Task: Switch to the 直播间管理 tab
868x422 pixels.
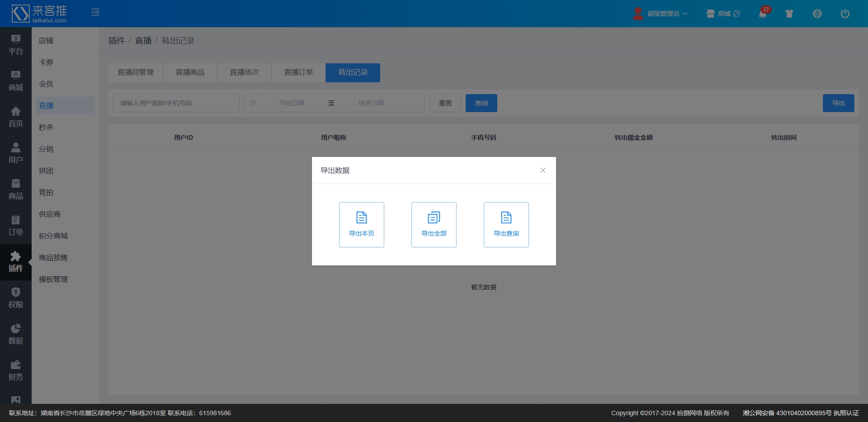Action: (136, 72)
